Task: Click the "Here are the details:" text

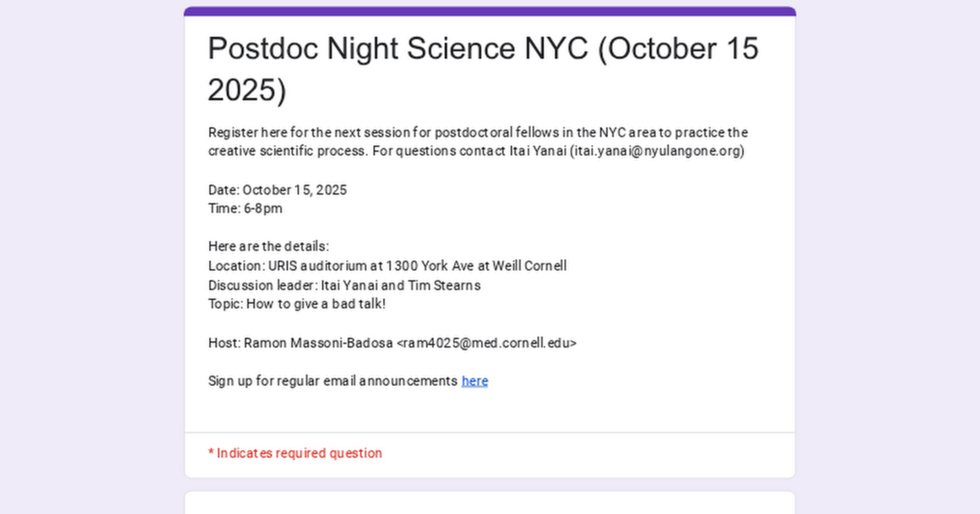Action: click(269, 246)
